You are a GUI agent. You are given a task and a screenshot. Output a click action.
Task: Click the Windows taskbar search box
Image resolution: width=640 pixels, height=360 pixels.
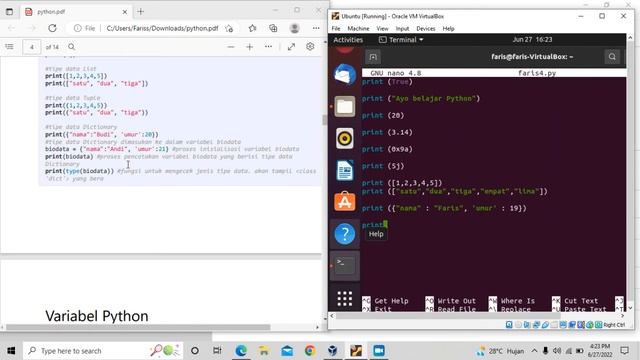click(x=103, y=351)
